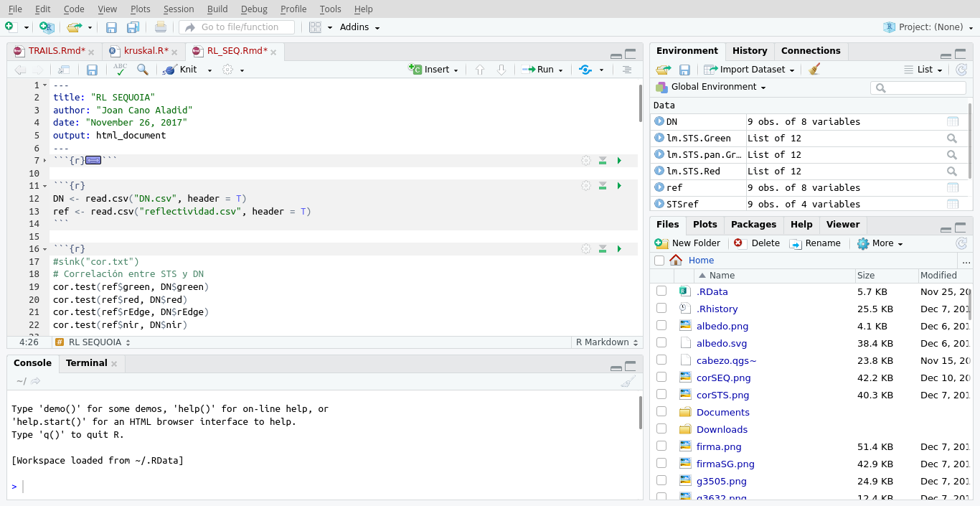Click the editor vertical scrollbar
The image size is (980, 506).
pyautogui.click(x=640, y=103)
